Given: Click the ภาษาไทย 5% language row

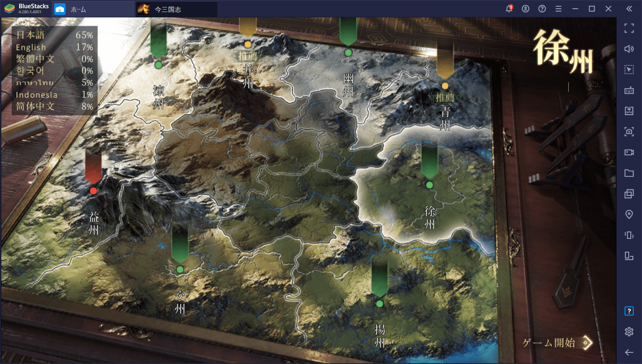Looking at the screenshot, I should coord(54,83).
